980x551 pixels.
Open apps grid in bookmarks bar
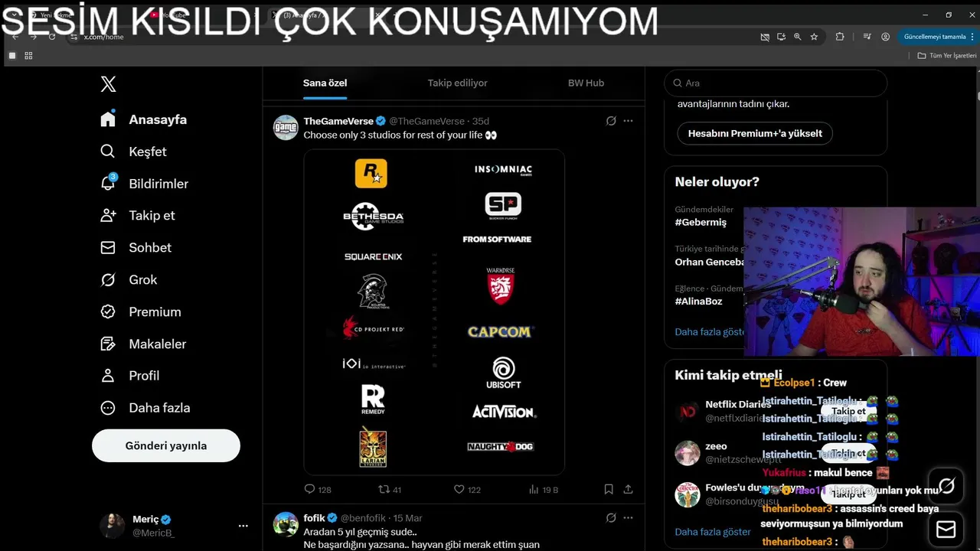point(28,56)
